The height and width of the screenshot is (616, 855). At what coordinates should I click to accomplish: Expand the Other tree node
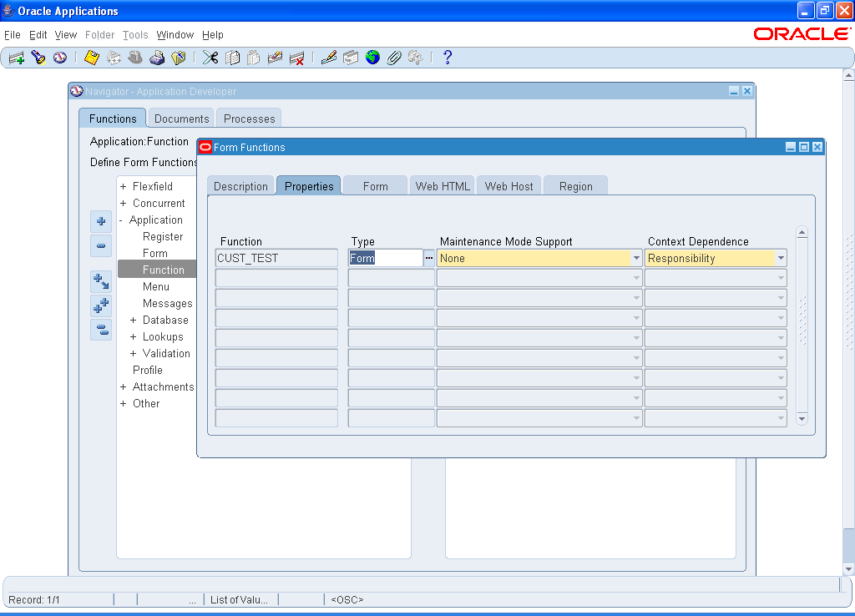point(124,404)
